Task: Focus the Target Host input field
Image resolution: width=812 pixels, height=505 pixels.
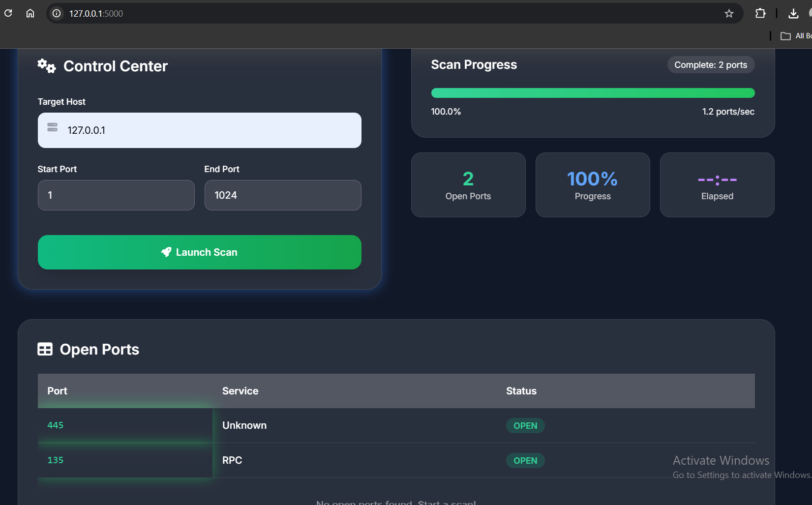Action: click(x=200, y=130)
